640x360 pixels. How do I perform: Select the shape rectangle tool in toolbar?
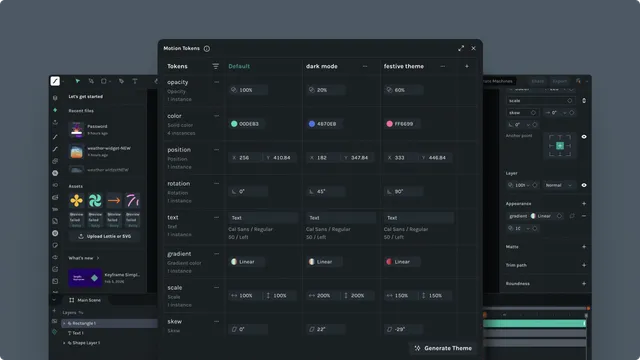click(104, 81)
